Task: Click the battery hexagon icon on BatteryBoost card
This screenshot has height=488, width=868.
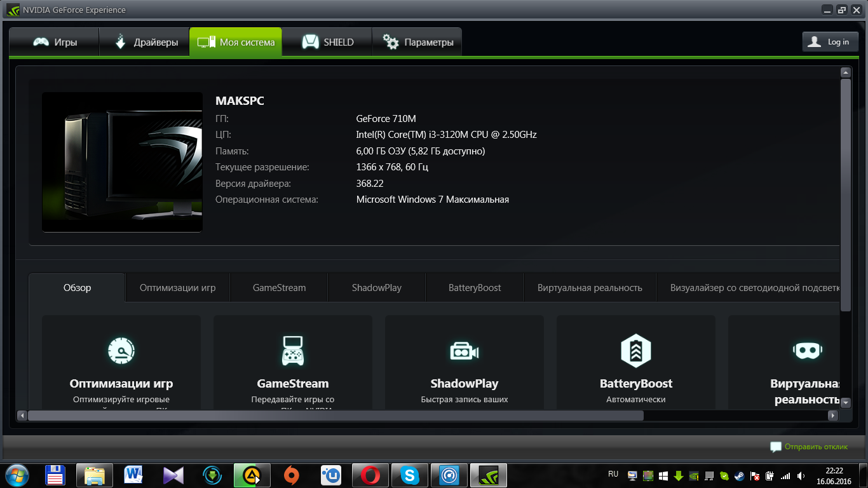Action: (636, 351)
